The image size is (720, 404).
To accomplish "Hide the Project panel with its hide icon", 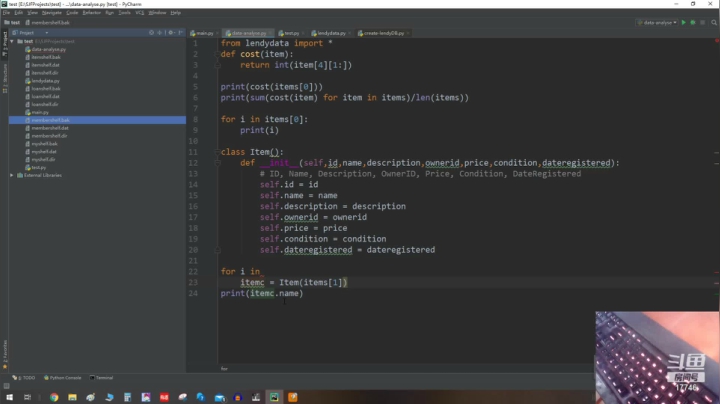I will click(x=180, y=33).
